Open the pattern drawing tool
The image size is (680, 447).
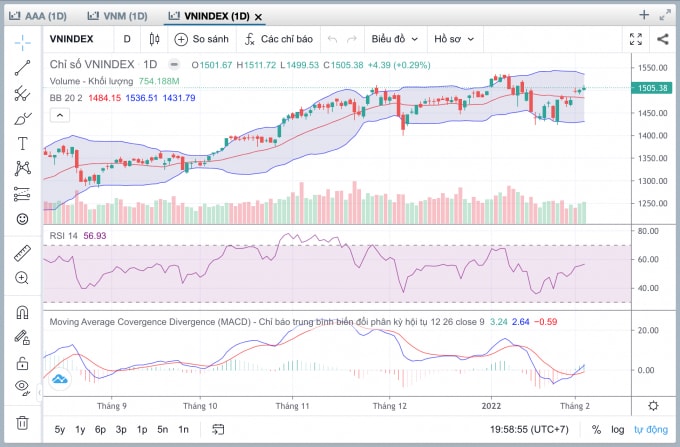click(23, 168)
